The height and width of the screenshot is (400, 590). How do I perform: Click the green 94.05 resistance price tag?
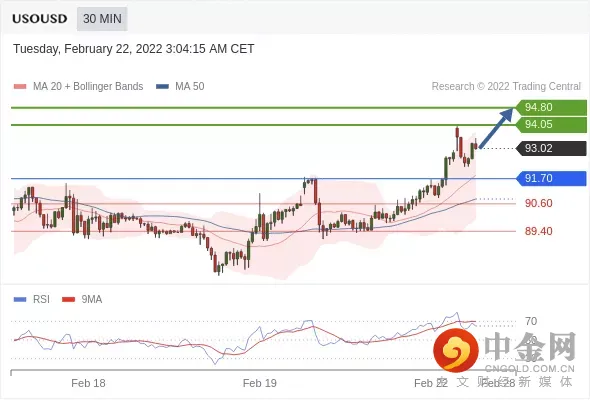click(x=551, y=125)
